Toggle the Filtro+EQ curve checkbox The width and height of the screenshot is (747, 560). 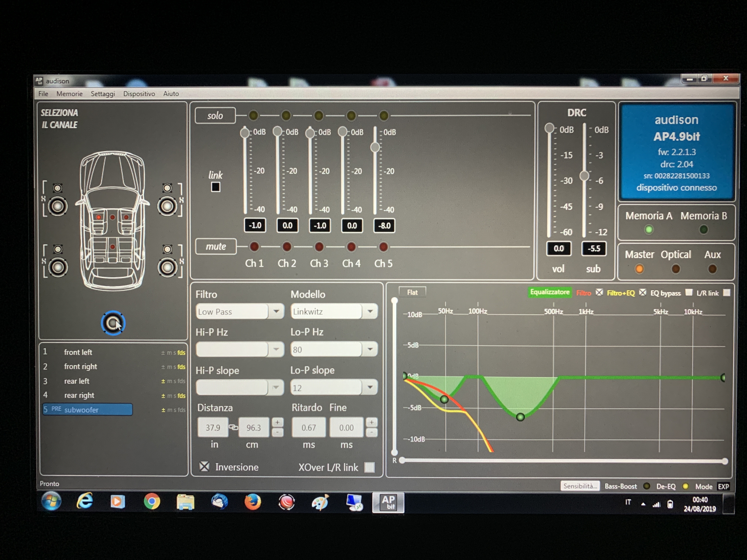[643, 292]
